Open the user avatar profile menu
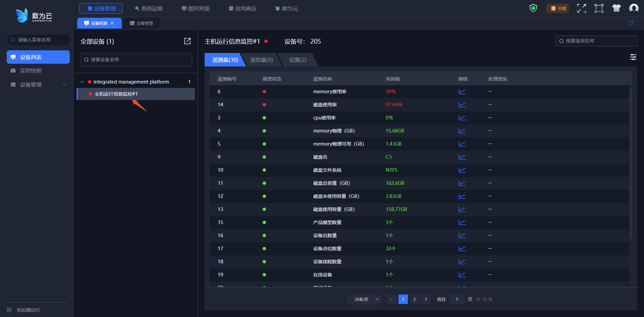644x317 pixels. click(x=634, y=8)
